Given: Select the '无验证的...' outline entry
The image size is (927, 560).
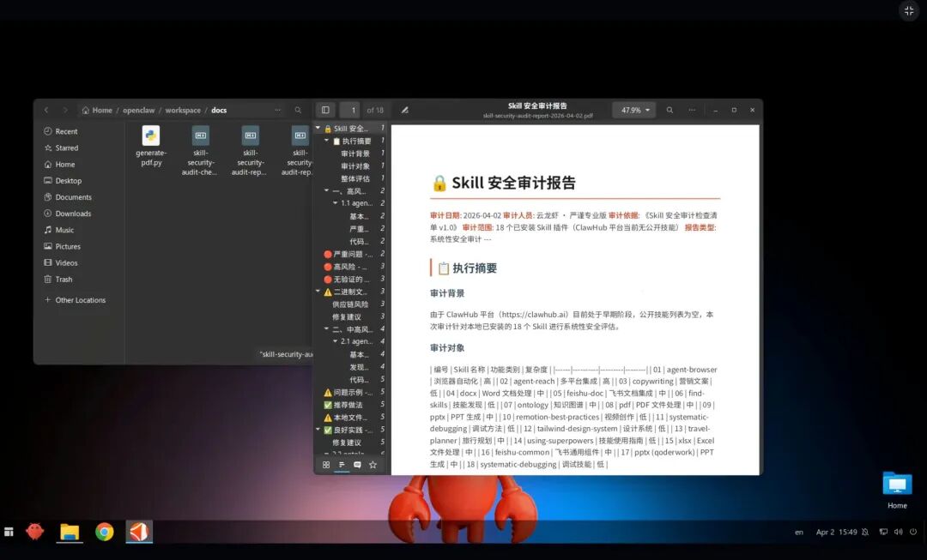Looking at the screenshot, I should point(347,279).
